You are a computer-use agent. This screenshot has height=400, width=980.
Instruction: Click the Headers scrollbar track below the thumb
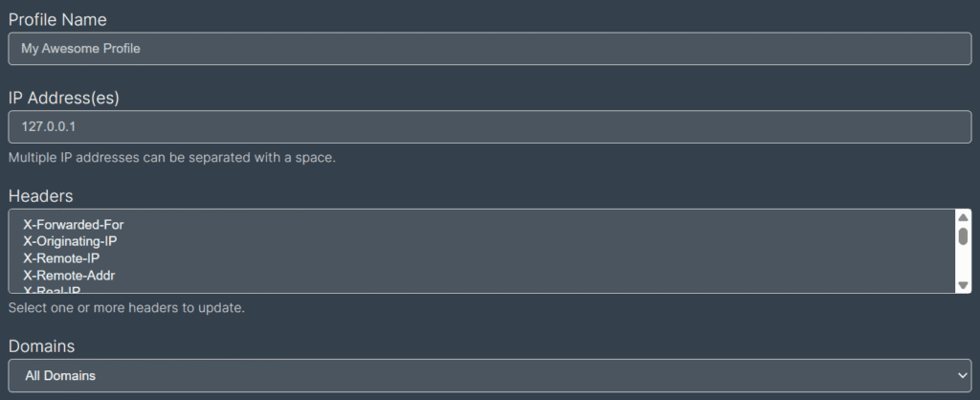click(963, 263)
